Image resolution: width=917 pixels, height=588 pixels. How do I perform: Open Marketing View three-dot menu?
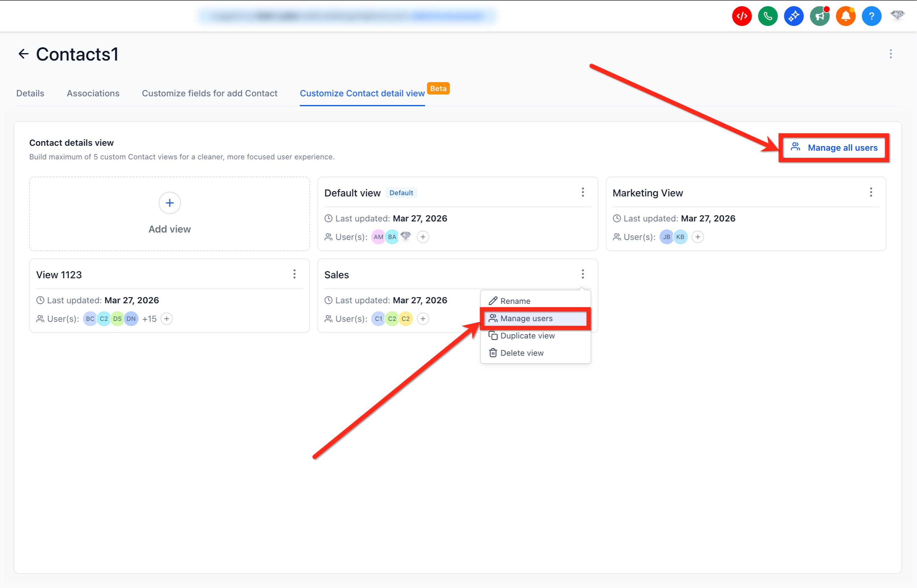coord(871,192)
